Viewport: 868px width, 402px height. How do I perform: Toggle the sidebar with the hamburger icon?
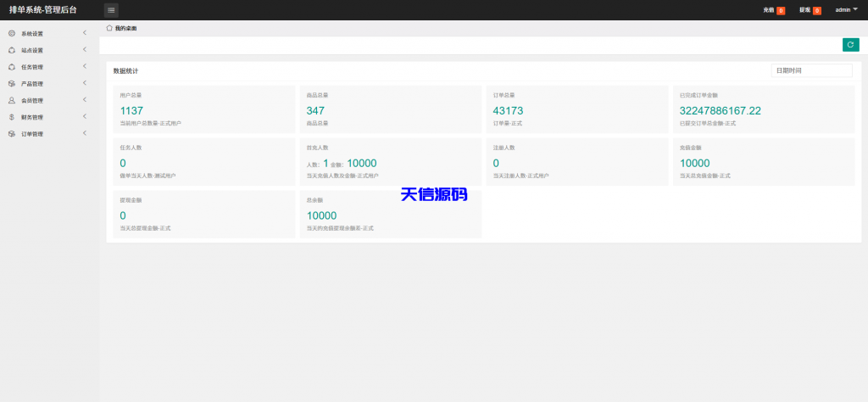[x=111, y=10]
